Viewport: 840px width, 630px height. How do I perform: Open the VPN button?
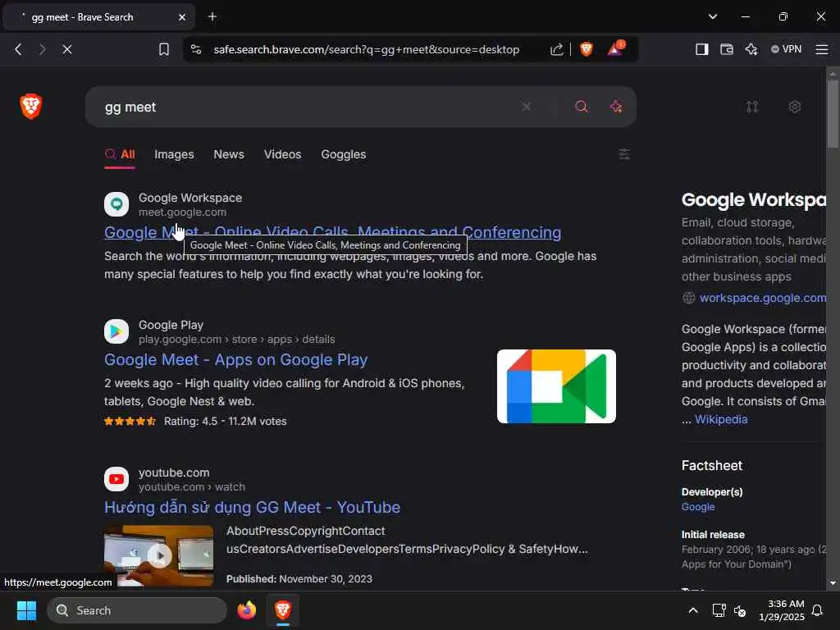786,48
